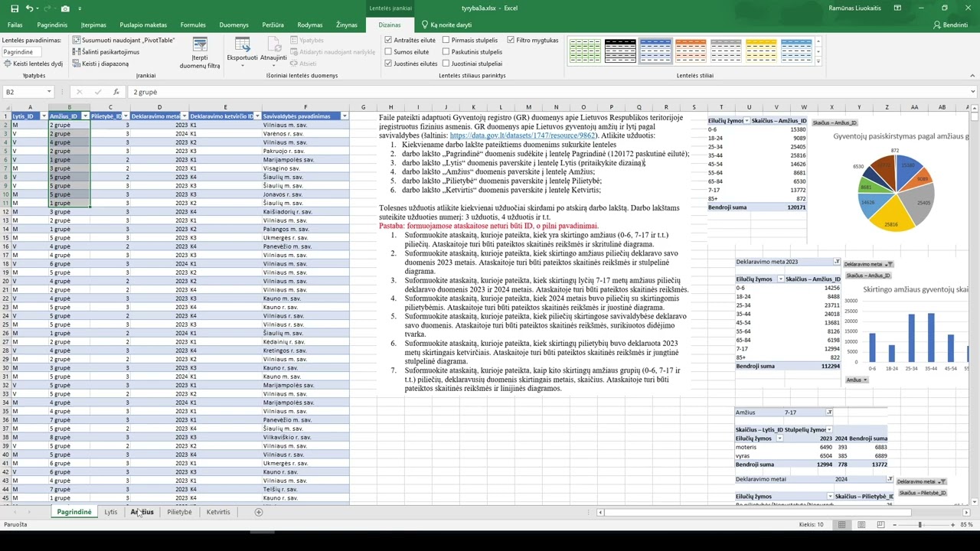
Task: Share workbook via Bendrinti
Action: [950, 25]
